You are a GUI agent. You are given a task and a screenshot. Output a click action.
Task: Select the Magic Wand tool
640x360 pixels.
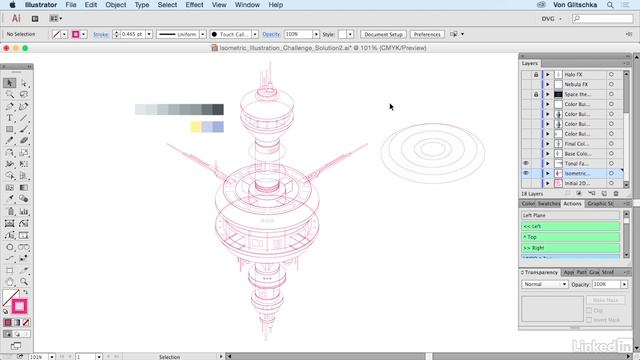9,95
